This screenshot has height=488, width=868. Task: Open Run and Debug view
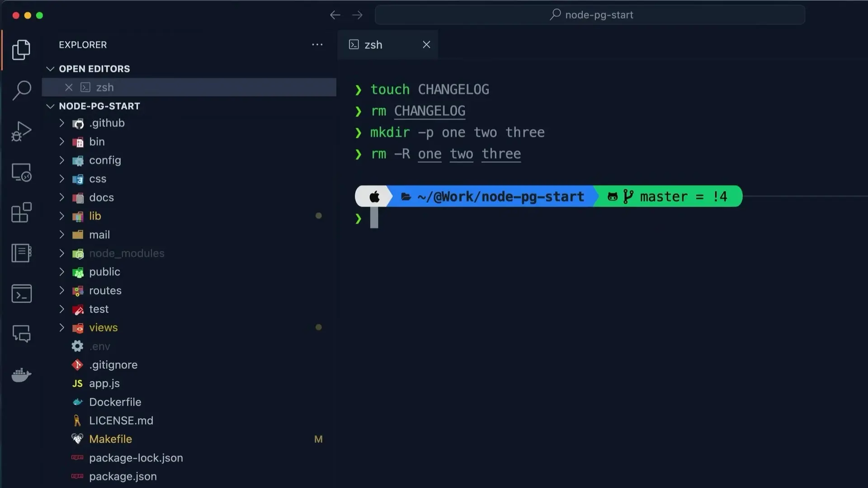tap(21, 131)
